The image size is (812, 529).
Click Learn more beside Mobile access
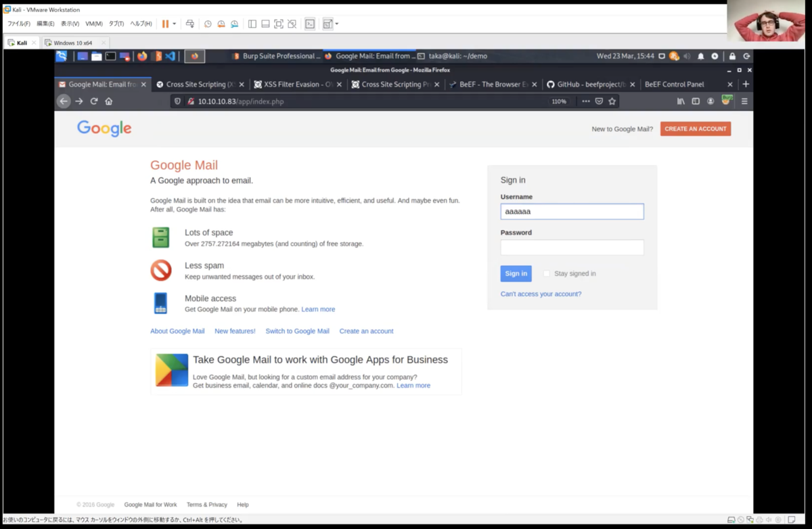[318, 309]
